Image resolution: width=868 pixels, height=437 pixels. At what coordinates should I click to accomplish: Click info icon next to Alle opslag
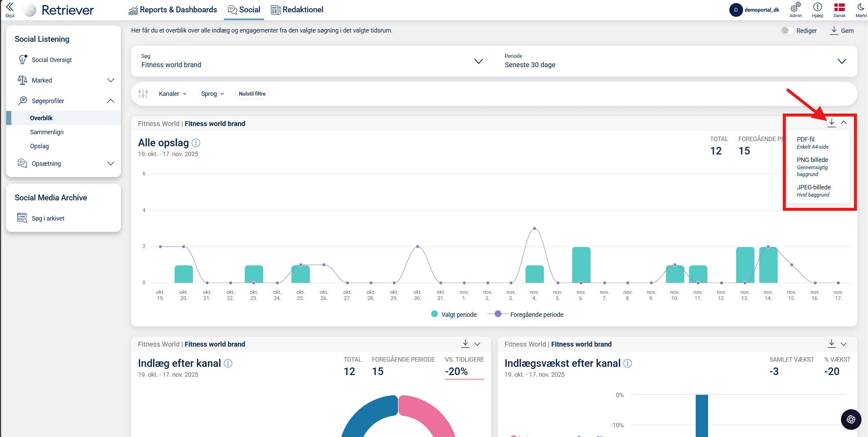tap(196, 143)
